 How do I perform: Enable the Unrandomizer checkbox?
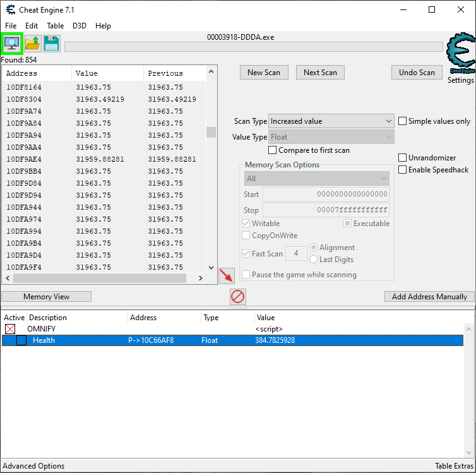coord(403,158)
